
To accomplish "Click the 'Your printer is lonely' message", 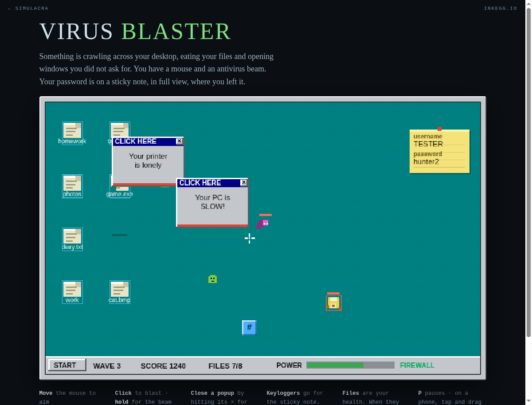I will [148, 161].
